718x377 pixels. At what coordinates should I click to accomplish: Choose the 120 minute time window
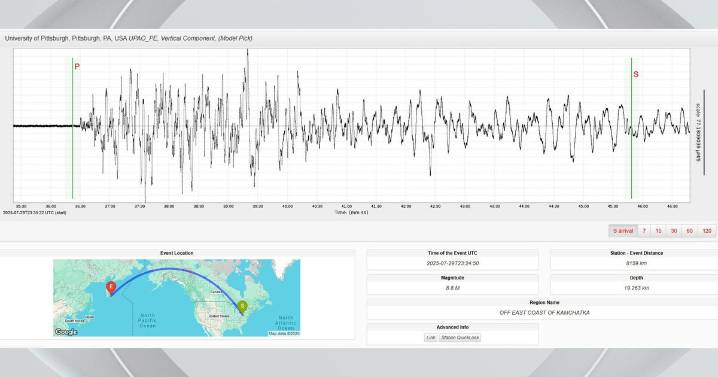point(707,231)
